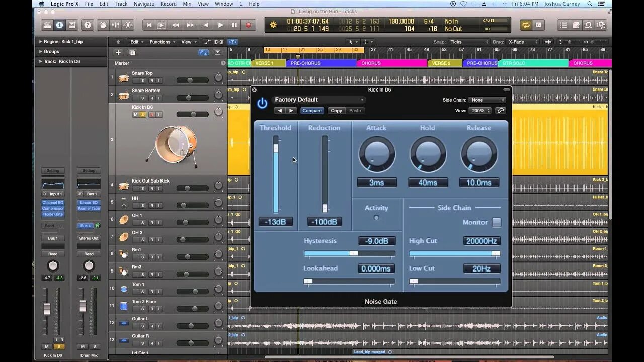
Task: Open the media Browsers icon
Action: [x=601, y=25]
